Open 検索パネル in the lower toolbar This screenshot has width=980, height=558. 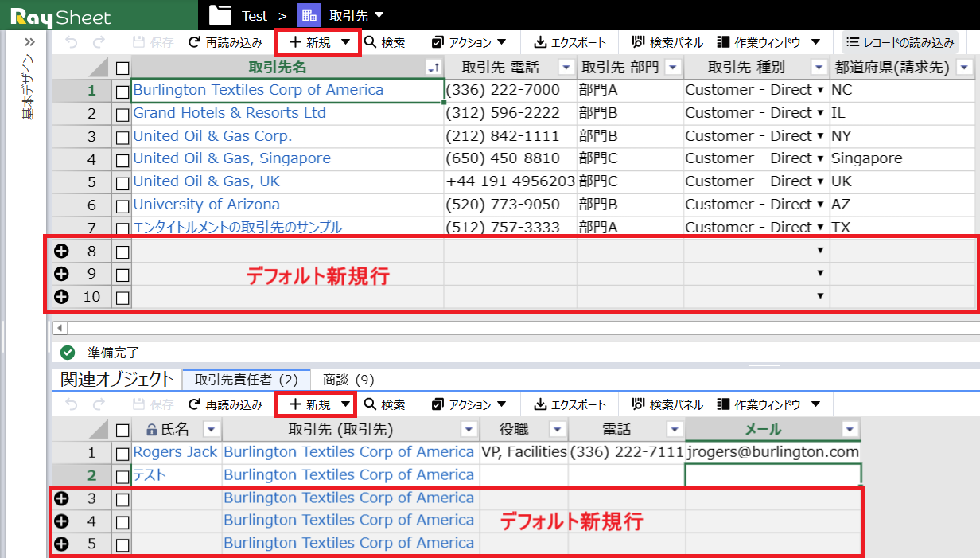(667, 404)
